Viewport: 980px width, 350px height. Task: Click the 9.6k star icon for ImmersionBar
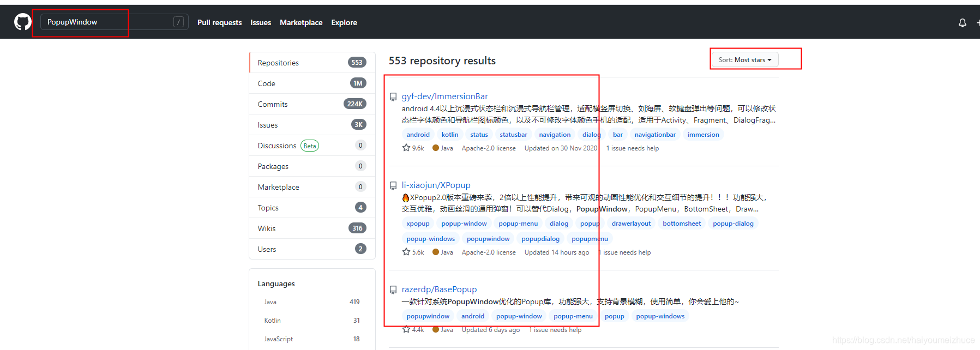tap(406, 148)
